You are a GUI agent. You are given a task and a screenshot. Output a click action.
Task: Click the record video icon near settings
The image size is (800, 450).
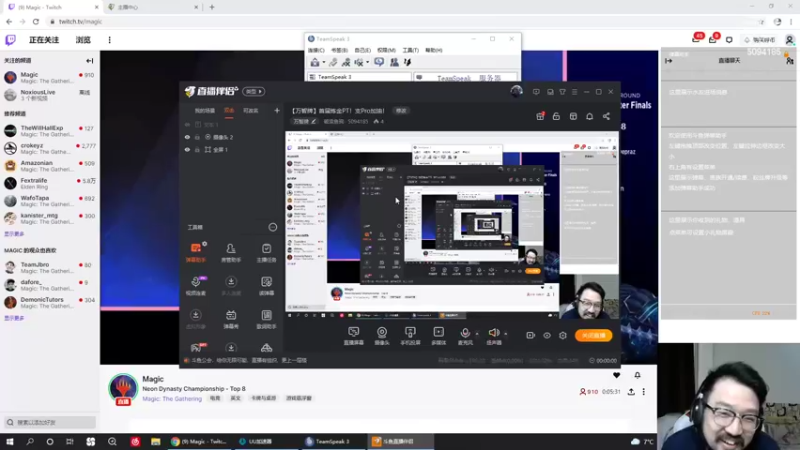[x=531, y=336]
